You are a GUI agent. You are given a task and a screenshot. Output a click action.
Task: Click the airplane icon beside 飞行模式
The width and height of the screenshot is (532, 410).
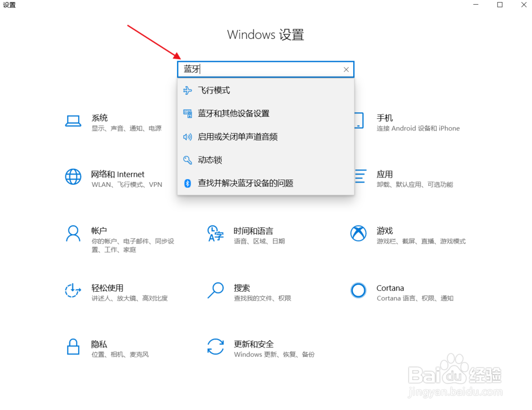coord(187,90)
